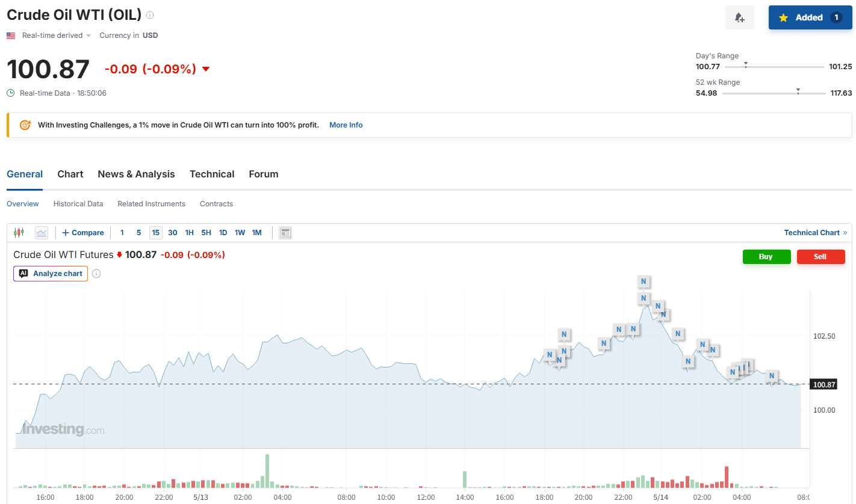The image size is (856, 504).
Task: Click the info icon beside Crude Oil WTI (OIL)
Action: [x=150, y=15]
